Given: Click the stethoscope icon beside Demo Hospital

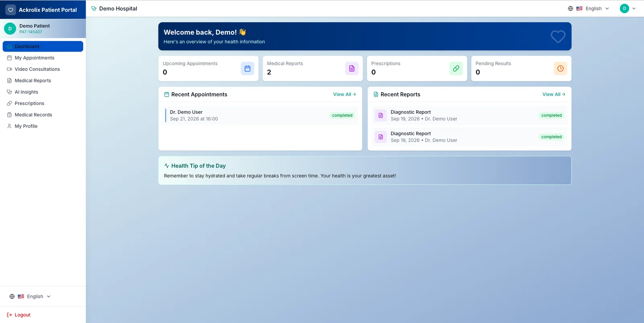Looking at the screenshot, I should pos(94,8).
